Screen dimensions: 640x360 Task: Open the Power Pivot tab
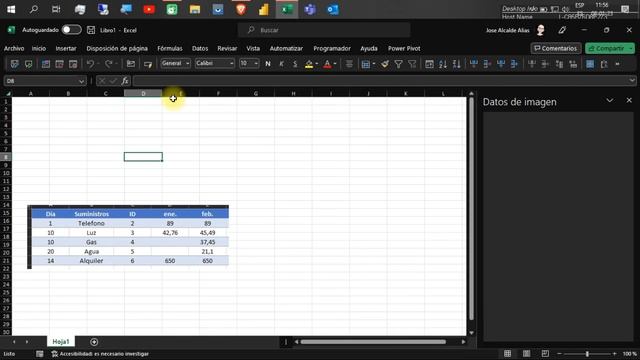point(404,48)
